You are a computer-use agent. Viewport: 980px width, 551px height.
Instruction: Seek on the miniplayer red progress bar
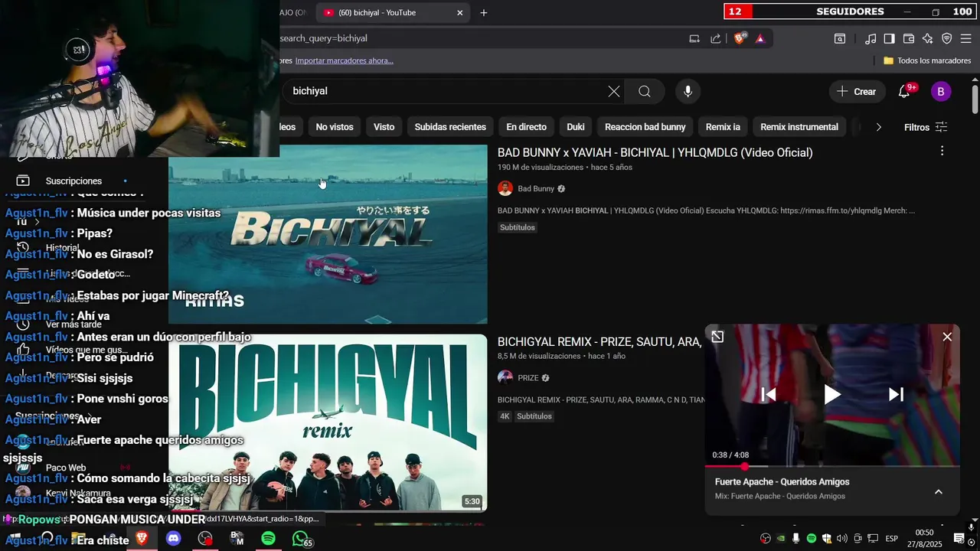(x=832, y=466)
